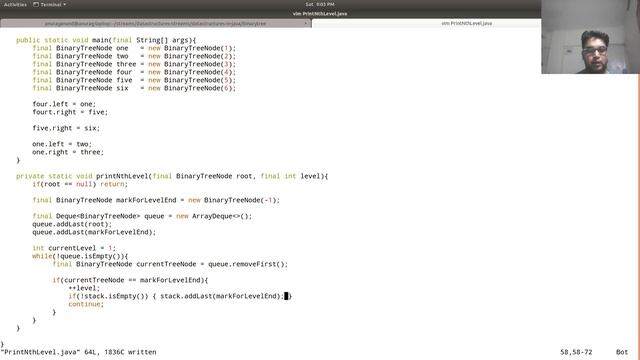640x360 pixels.
Task: Click the line declaring BinaryTreeNode four
Action: coord(134,72)
